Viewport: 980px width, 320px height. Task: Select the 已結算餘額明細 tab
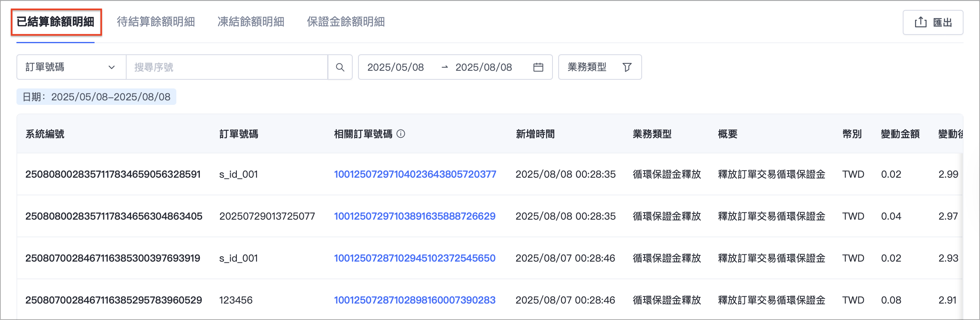(55, 22)
